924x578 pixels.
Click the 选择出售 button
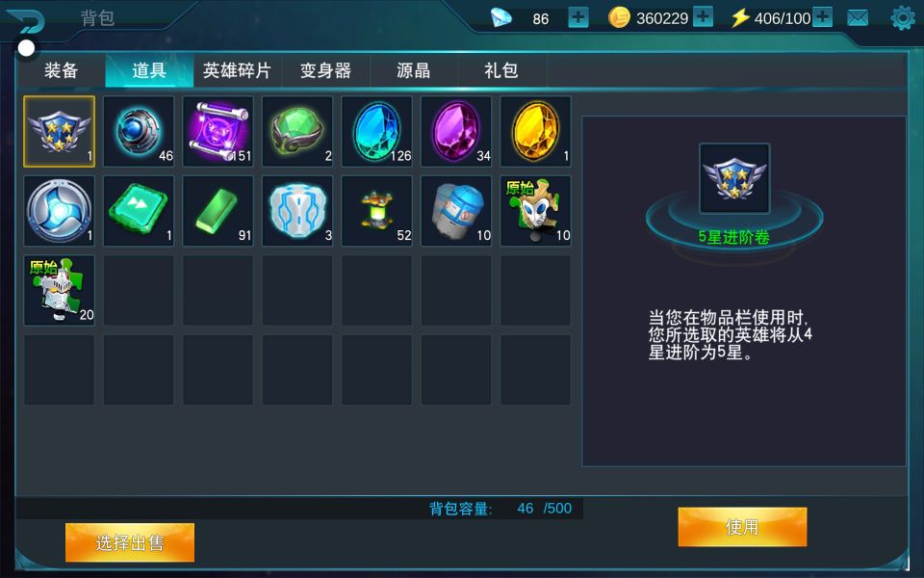pos(130,542)
